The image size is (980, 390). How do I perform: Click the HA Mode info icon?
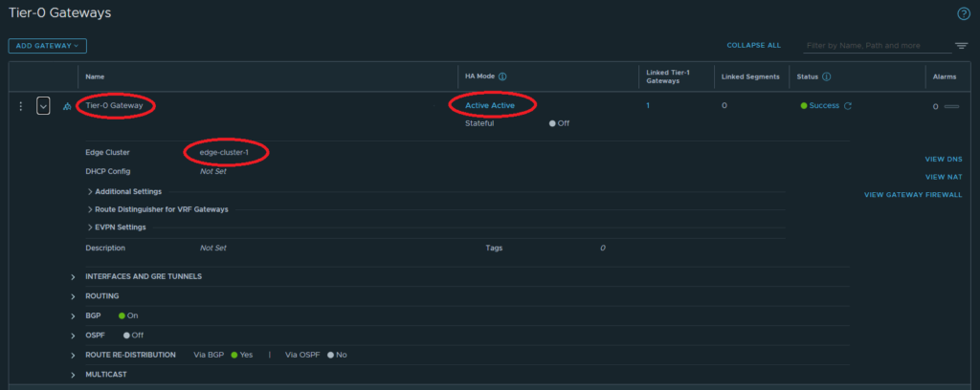click(502, 76)
